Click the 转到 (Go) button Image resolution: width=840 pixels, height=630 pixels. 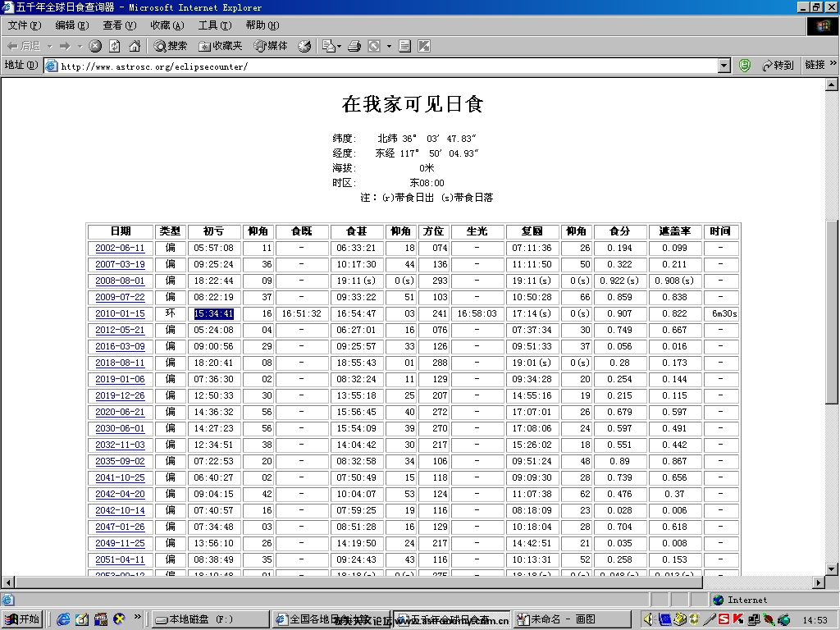778,66
